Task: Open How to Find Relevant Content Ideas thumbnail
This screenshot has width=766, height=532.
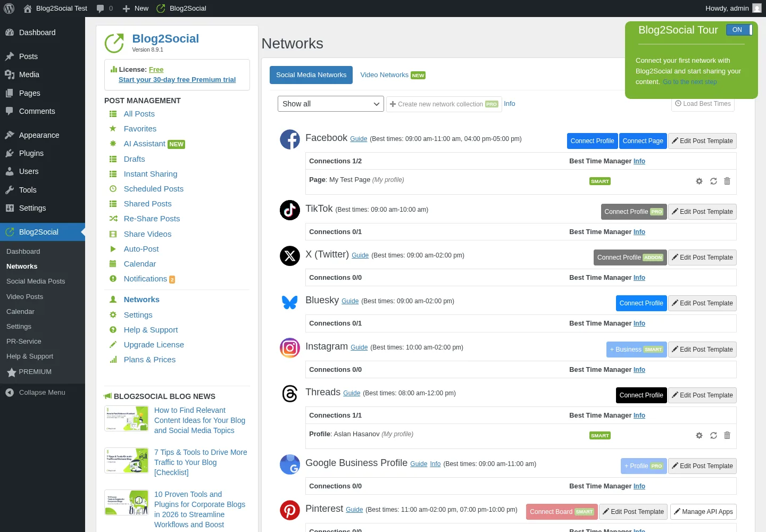Action: click(x=127, y=419)
